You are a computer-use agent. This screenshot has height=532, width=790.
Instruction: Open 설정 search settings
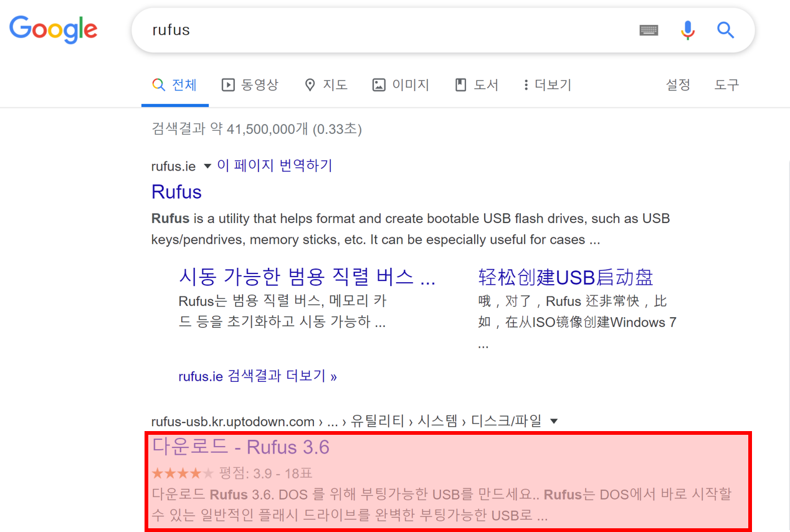tap(678, 85)
